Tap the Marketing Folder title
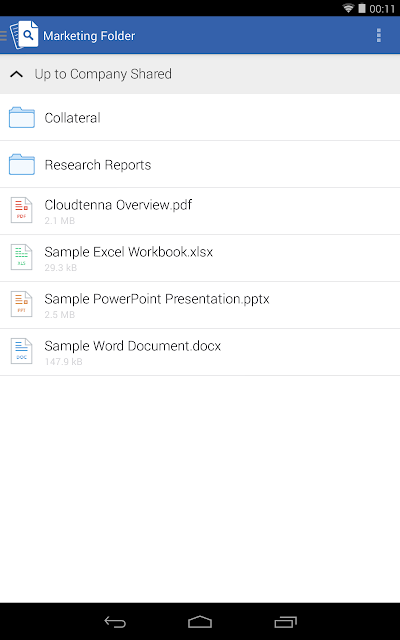The height and width of the screenshot is (640, 400). coord(89,36)
